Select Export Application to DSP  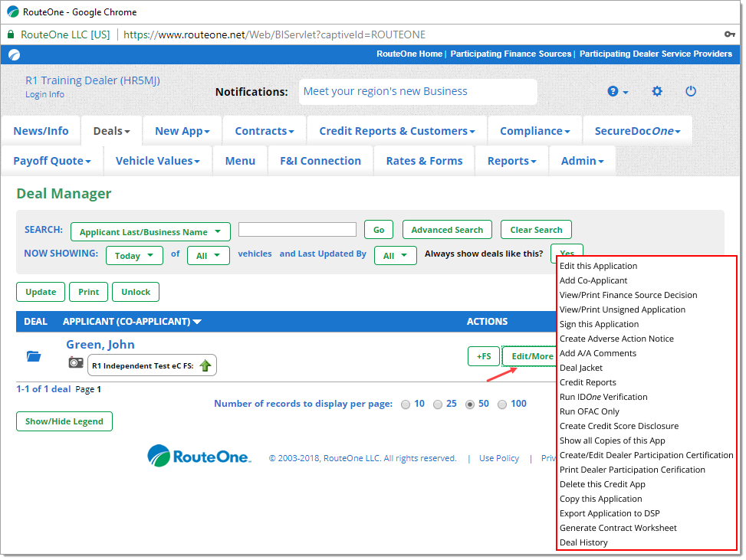coord(610,513)
